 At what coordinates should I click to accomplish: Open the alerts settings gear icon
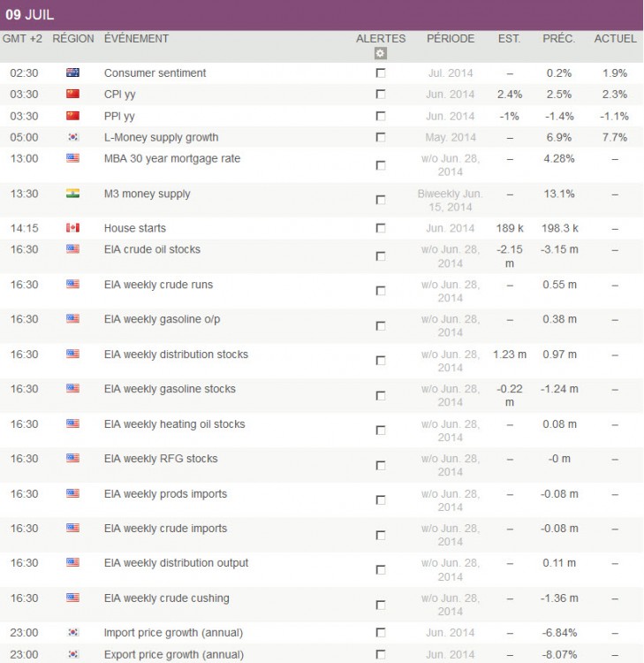(x=381, y=54)
